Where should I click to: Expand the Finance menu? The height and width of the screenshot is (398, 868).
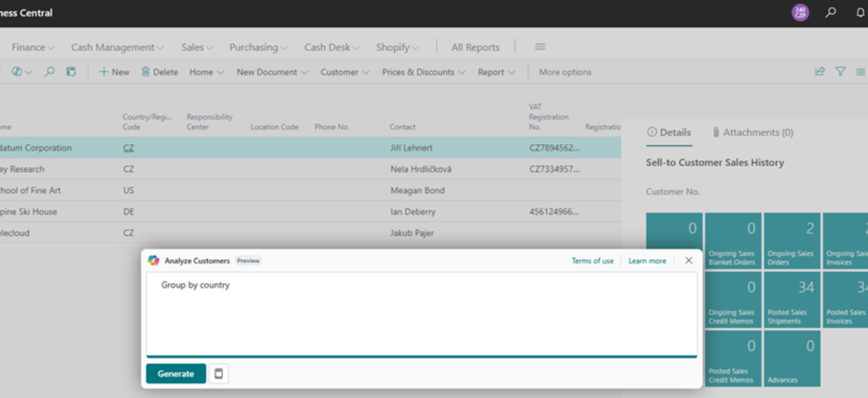point(33,47)
